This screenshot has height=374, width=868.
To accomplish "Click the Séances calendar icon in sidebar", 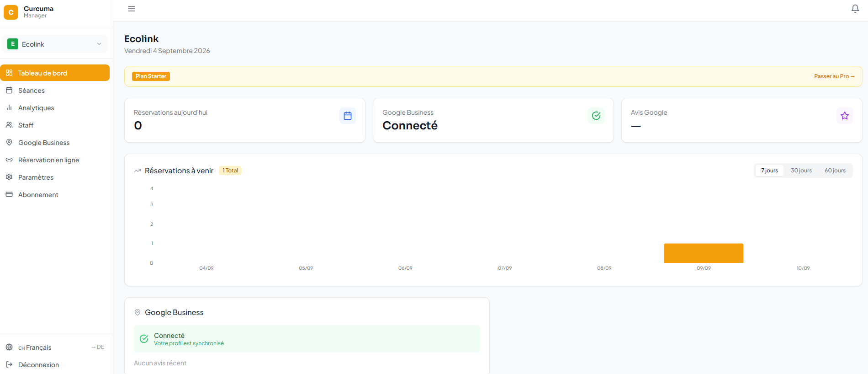I will (x=9, y=91).
